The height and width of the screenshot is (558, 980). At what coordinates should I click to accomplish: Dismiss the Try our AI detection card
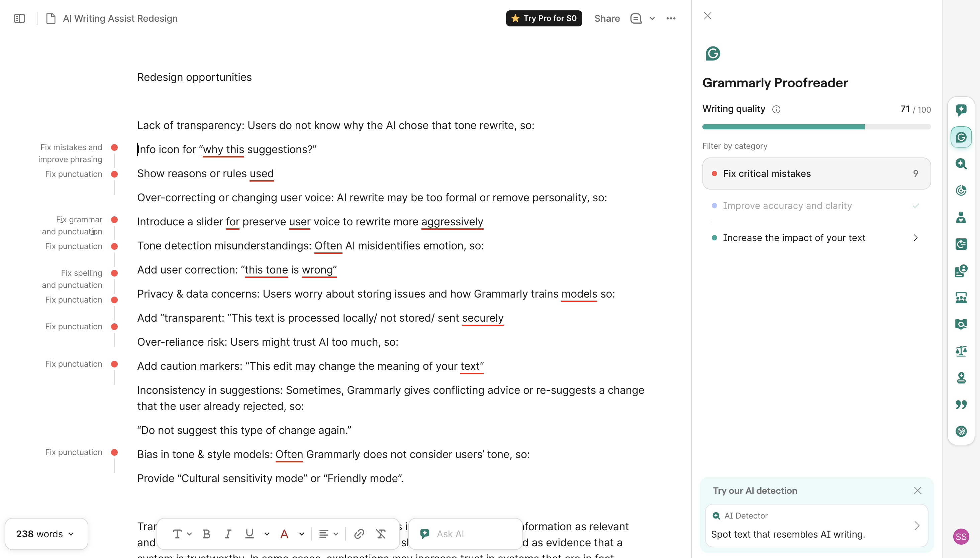point(917,490)
